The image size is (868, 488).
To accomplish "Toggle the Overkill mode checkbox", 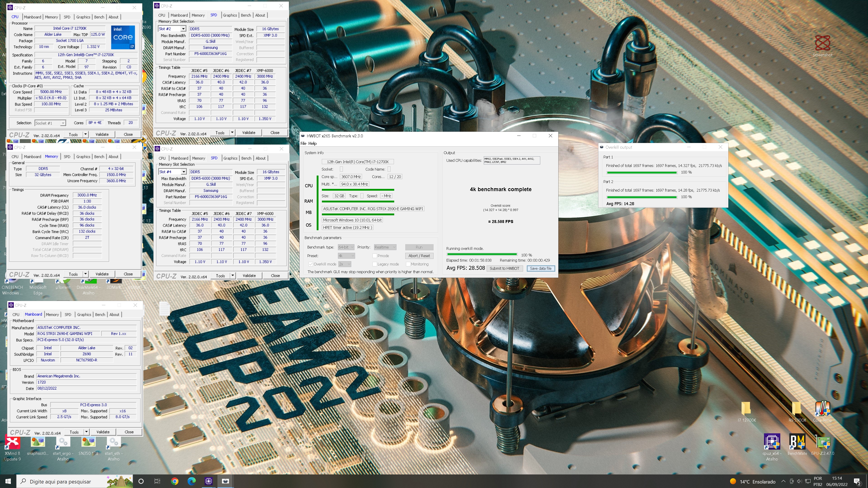I will (310, 264).
